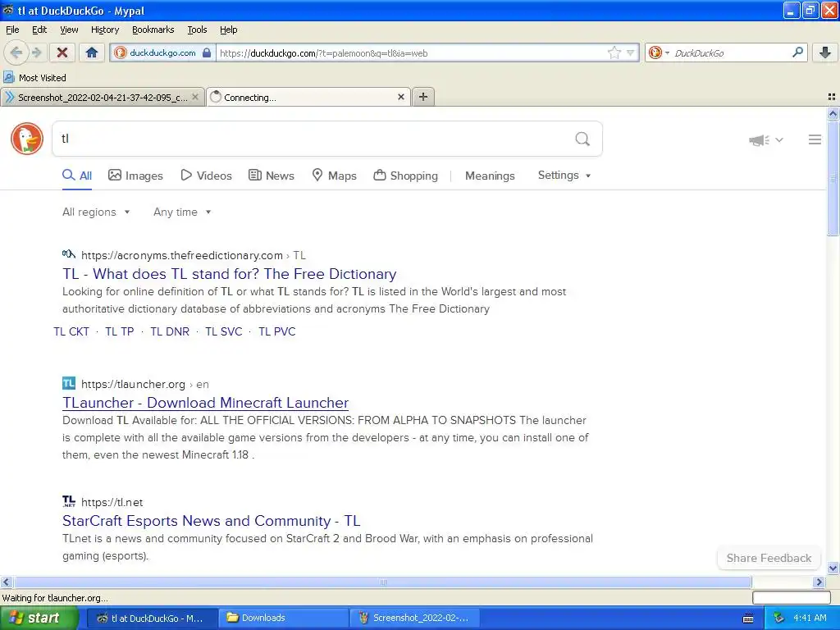Click the tlauncher.org TL favicon
840x630 pixels.
point(69,383)
